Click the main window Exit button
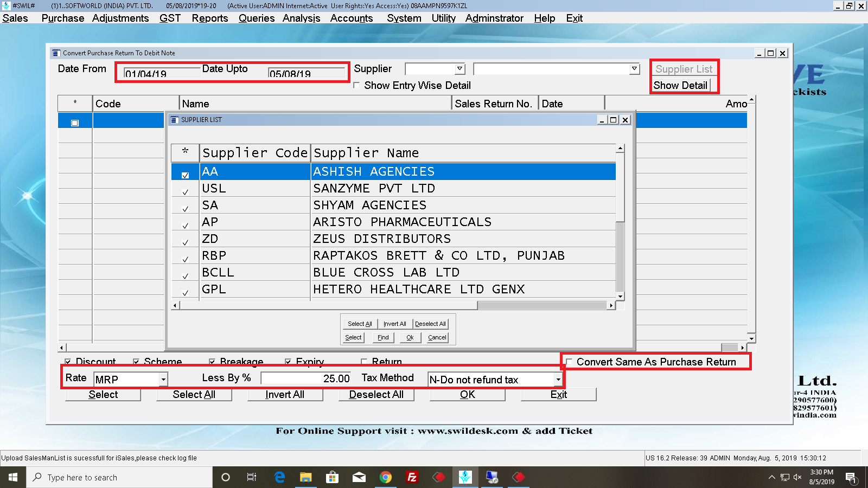 (x=559, y=394)
